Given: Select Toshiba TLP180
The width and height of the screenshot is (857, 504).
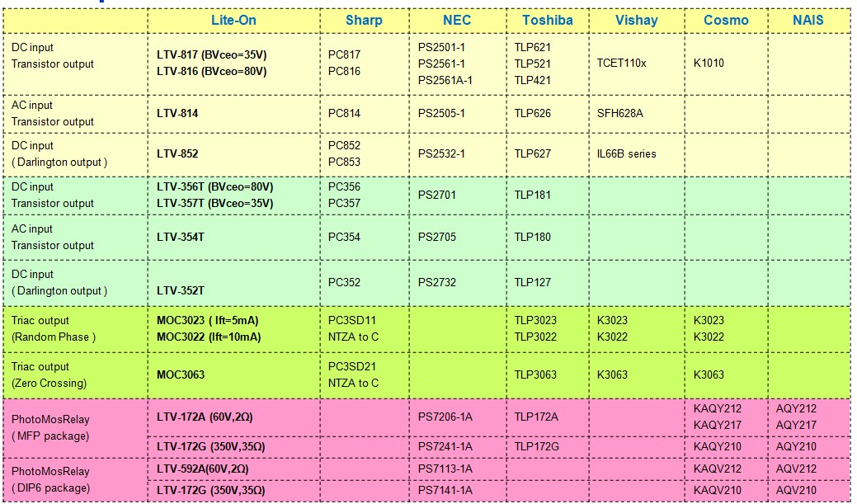Looking at the screenshot, I should pos(532,237).
